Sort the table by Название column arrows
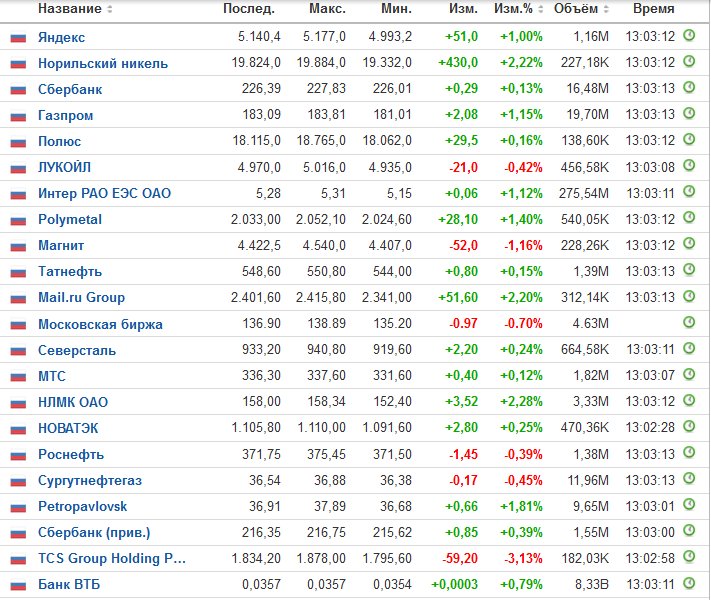The image size is (711, 600). 110,9
